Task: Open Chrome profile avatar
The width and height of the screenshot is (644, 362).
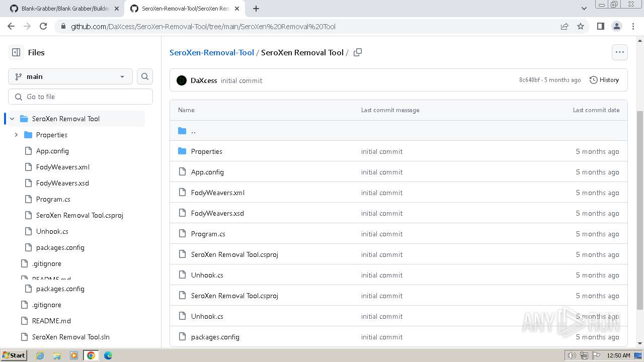Action: click(616, 26)
